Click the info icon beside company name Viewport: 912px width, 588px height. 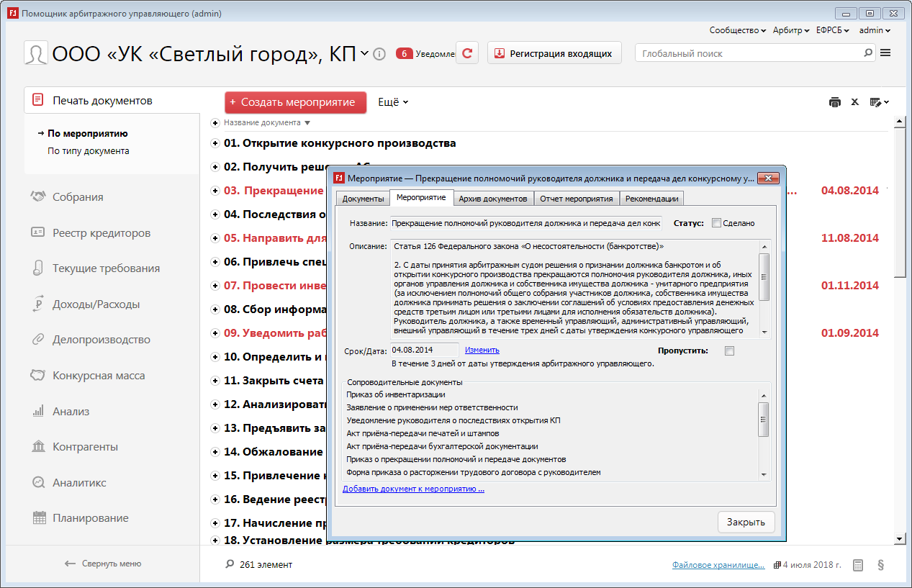(x=380, y=54)
